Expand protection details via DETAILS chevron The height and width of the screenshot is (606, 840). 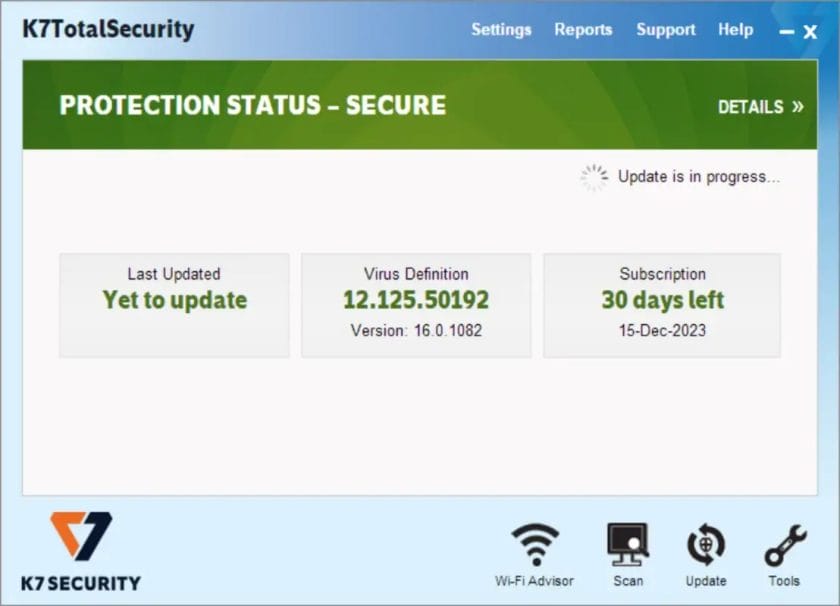pyautogui.click(x=762, y=106)
